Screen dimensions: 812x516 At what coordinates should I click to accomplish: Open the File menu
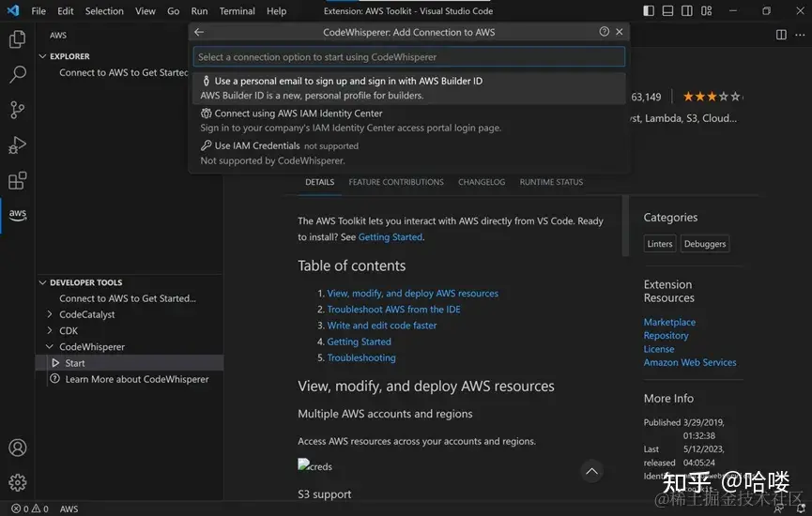[x=38, y=11]
